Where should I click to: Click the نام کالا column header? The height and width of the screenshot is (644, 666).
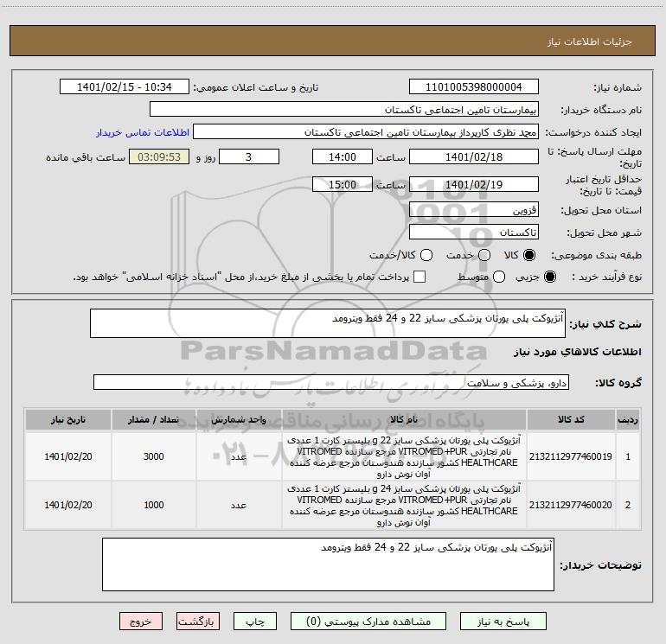click(x=404, y=420)
